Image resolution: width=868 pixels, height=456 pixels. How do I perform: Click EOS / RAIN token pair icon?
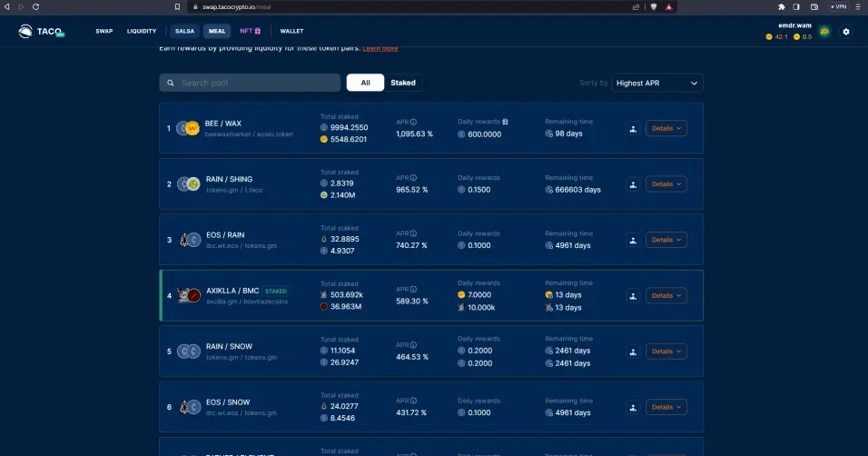coord(190,240)
